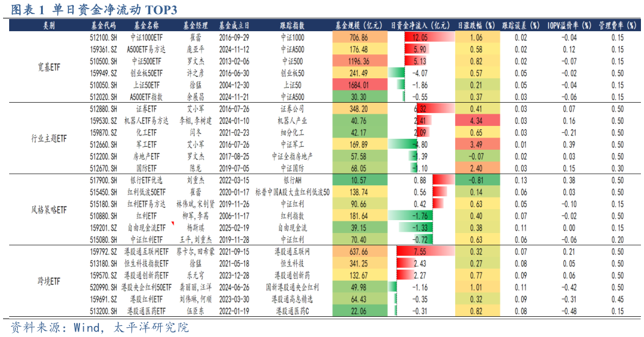Click net inflow value 12.05
The width and height of the screenshot is (644, 337).
click(x=420, y=37)
